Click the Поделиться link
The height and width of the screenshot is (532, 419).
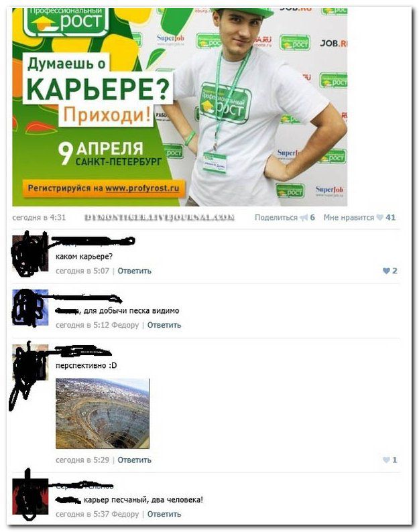pos(276,218)
